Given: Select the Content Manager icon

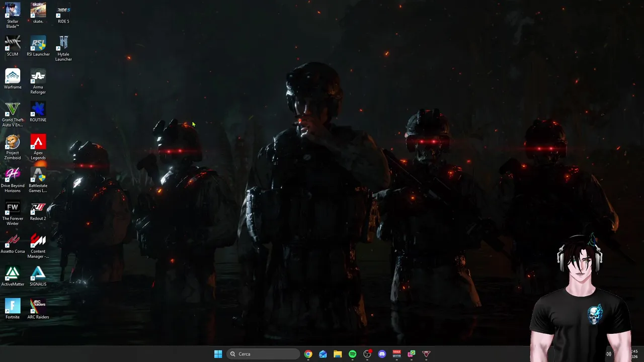Looking at the screenshot, I should click(x=38, y=246).
